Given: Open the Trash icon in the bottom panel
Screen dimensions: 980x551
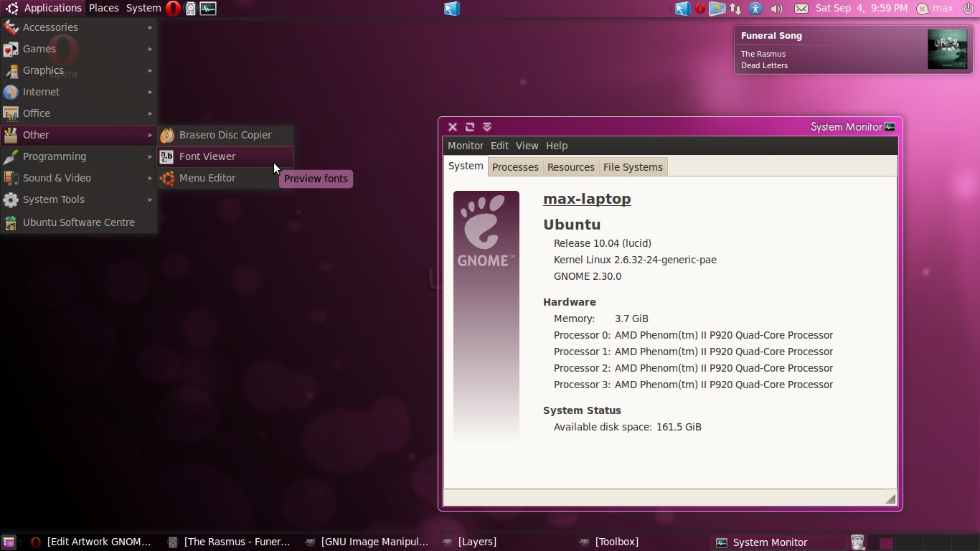Looking at the screenshot, I should tap(857, 542).
